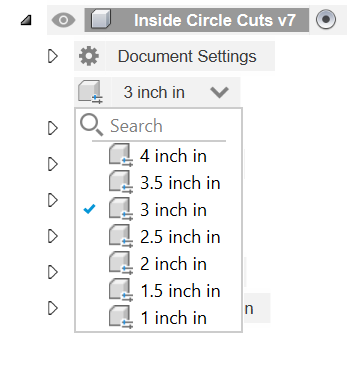Click the configuration icon next to 1 inch in
Image resolution: width=361 pixels, height=390 pixels.
tap(121, 317)
